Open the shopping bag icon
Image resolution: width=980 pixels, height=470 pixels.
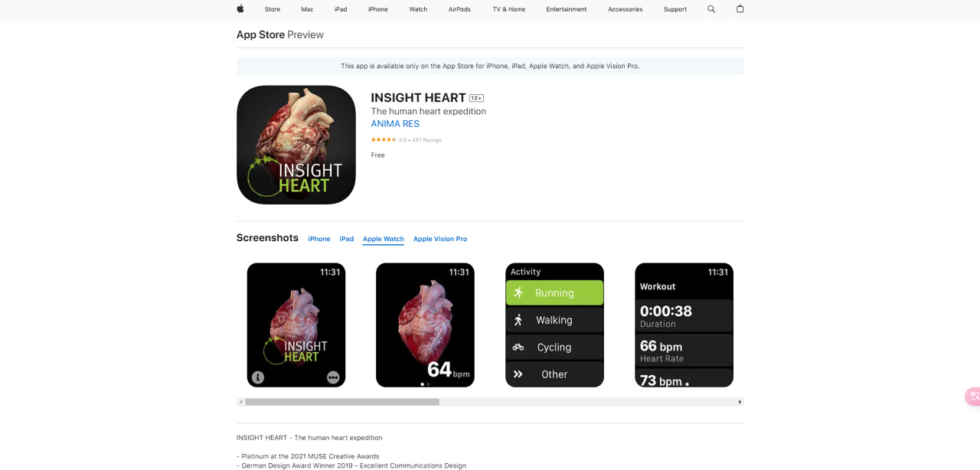point(740,9)
